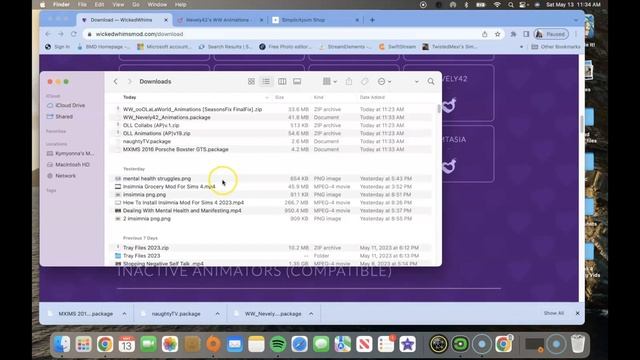The width and height of the screenshot is (640, 360).
Task: Expand the hidden bookmarks overflow chevron
Action: (521, 47)
